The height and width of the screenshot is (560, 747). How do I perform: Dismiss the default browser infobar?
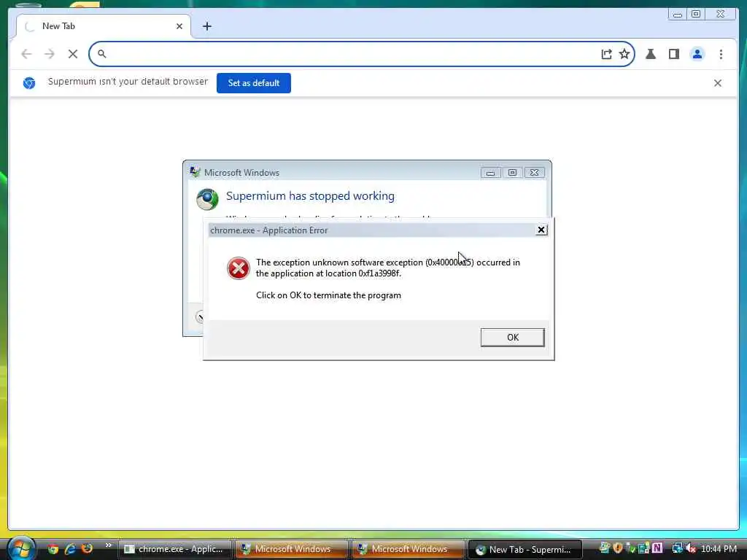pyautogui.click(x=718, y=83)
